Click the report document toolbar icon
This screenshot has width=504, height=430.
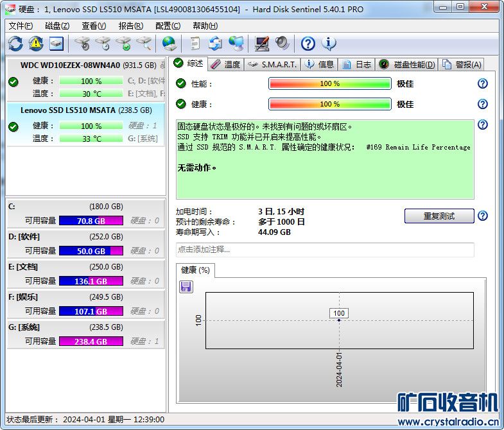coord(195,44)
